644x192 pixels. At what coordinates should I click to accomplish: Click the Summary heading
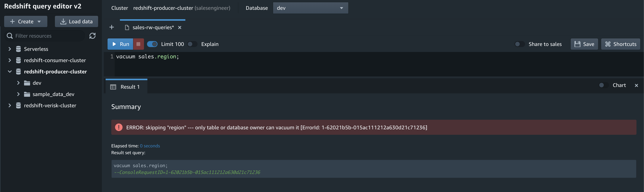(126, 107)
